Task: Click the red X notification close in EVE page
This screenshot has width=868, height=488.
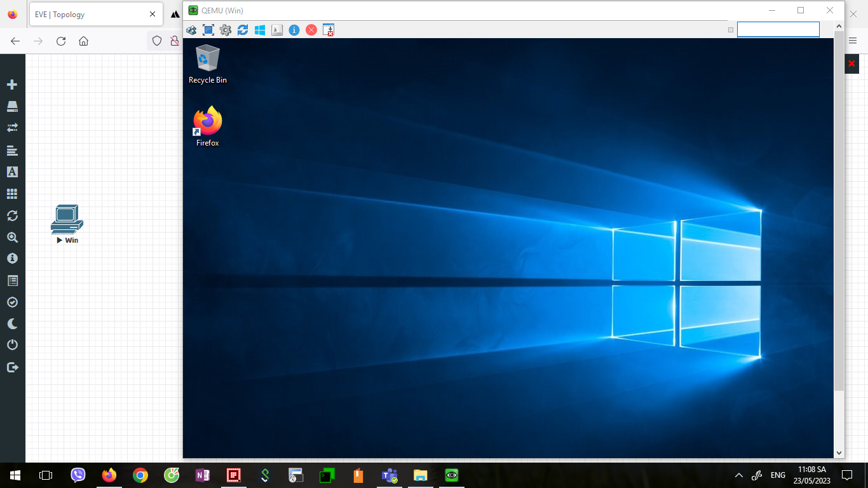Action: tap(851, 64)
